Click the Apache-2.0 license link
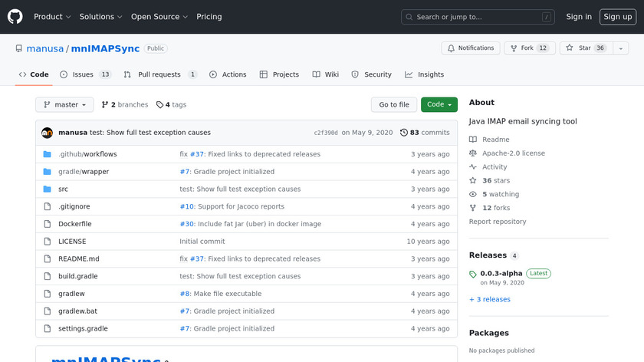This screenshot has width=644, height=362. point(513,153)
